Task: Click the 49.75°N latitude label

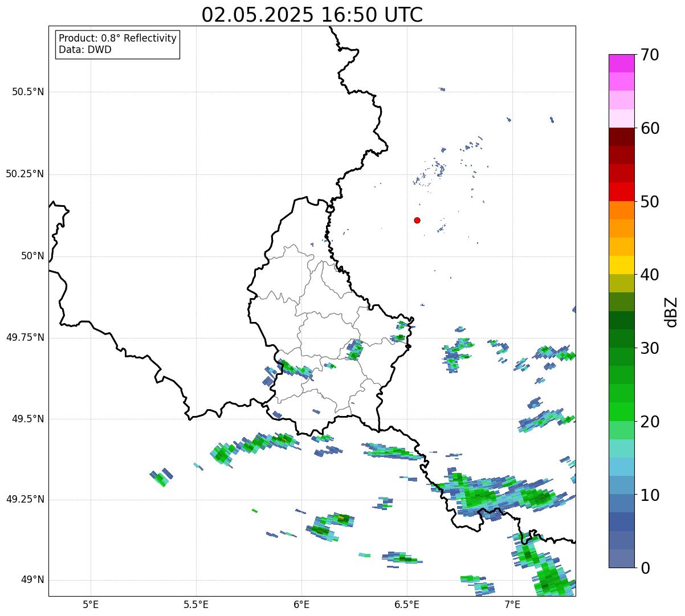Action: pos(25,337)
